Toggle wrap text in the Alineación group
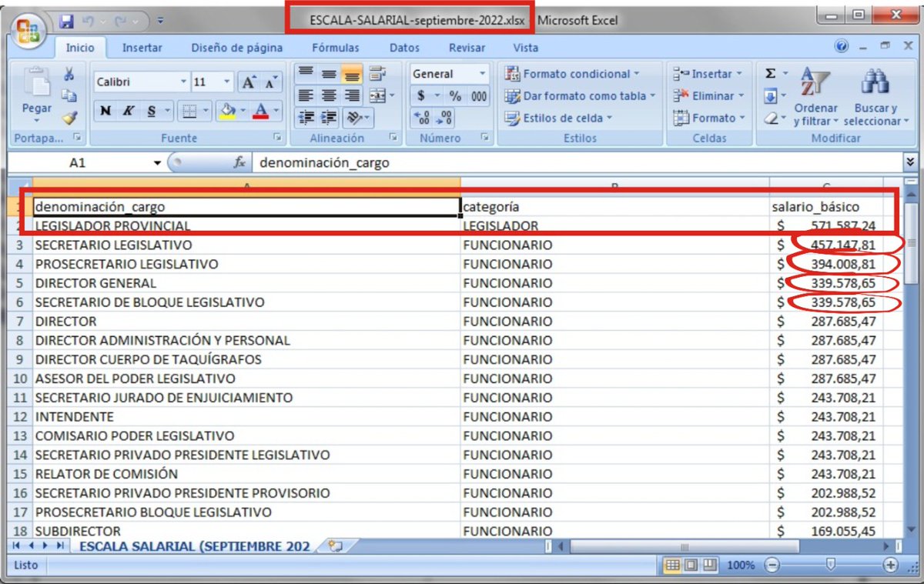Image resolution: width=924 pixels, height=584 pixels. pyautogui.click(x=377, y=75)
